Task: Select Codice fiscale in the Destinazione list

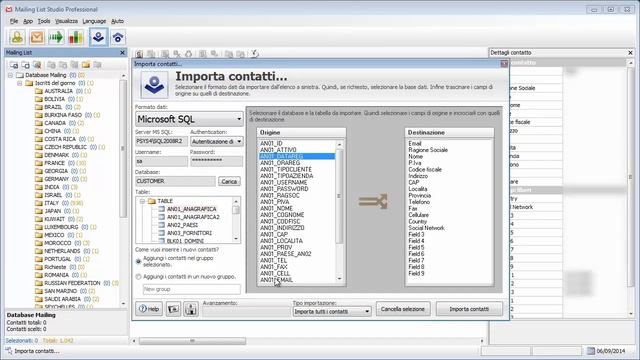Action: tap(425, 169)
